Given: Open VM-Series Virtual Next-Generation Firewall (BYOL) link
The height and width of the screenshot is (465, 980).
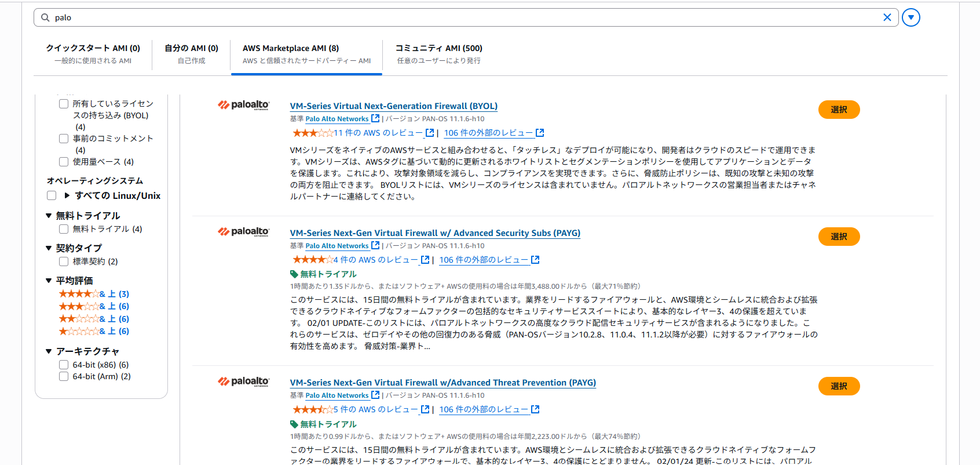Looking at the screenshot, I should pyautogui.click(x=394, y=106).
